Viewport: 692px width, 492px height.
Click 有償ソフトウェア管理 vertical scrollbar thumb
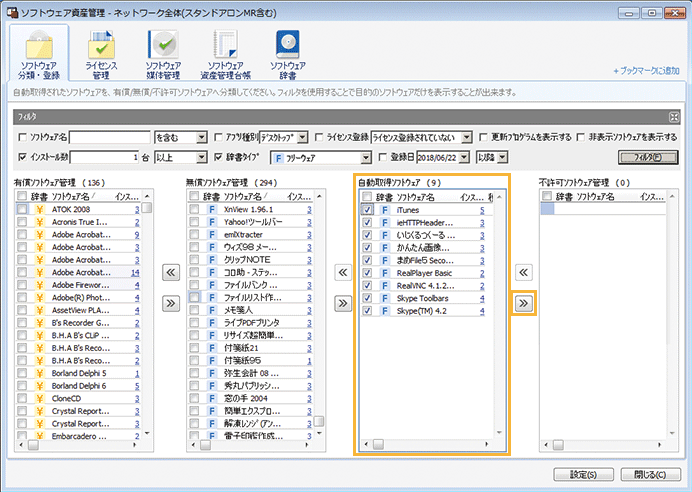147,207
